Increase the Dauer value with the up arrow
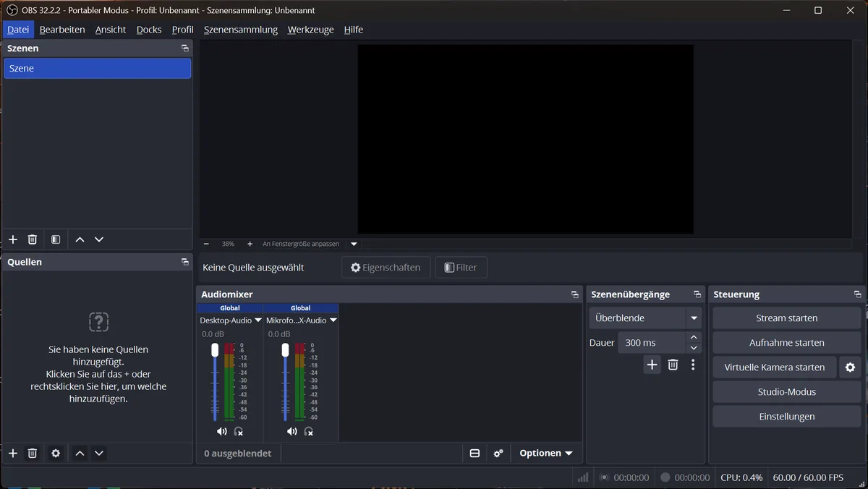 694,338
